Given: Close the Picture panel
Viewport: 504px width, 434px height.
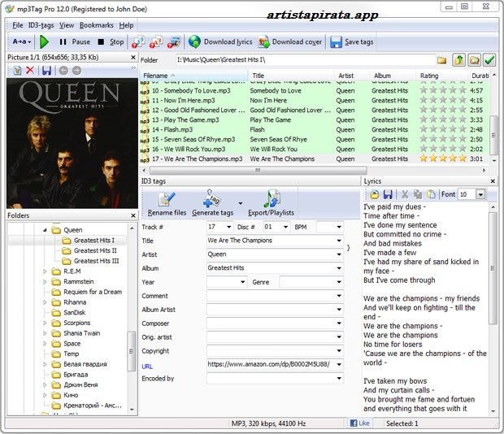Looking at the screenshot, I should [133, 58].
